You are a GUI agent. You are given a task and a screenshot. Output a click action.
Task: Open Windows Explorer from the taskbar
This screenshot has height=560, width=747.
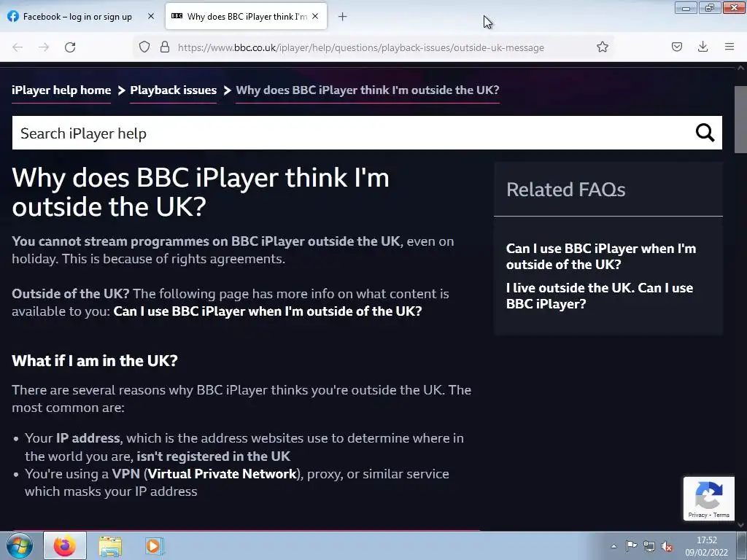tap(110, 546)
